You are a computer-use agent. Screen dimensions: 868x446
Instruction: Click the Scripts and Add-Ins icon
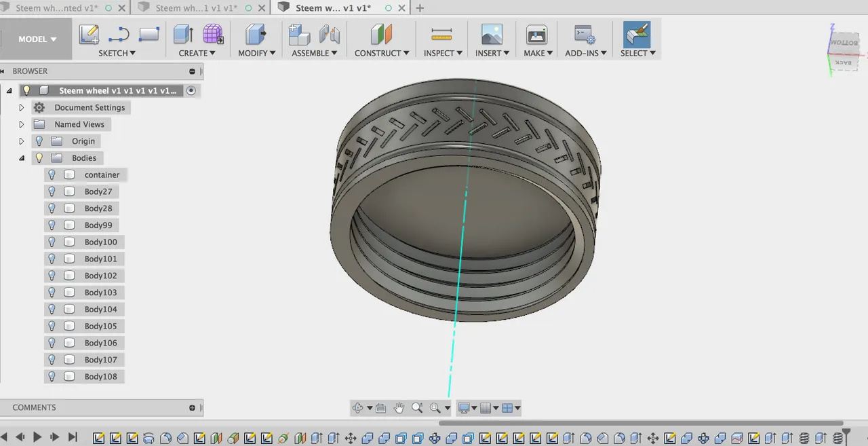point(585,34)
